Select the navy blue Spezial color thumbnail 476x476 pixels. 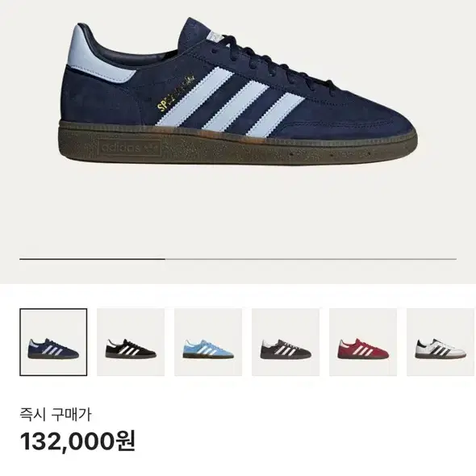(53, 342)
